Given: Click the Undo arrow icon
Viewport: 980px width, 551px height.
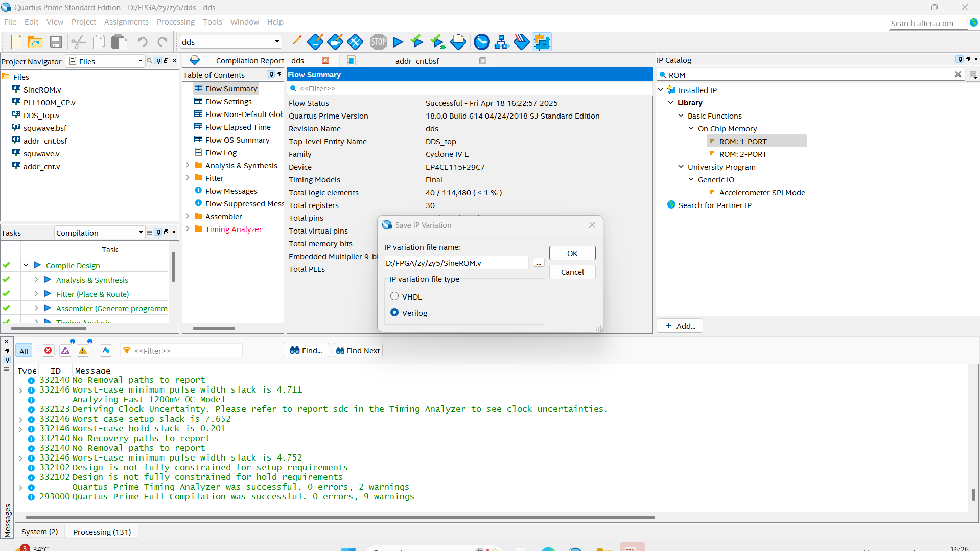Looking at the screenshot, I should click(x=143, y=42).
